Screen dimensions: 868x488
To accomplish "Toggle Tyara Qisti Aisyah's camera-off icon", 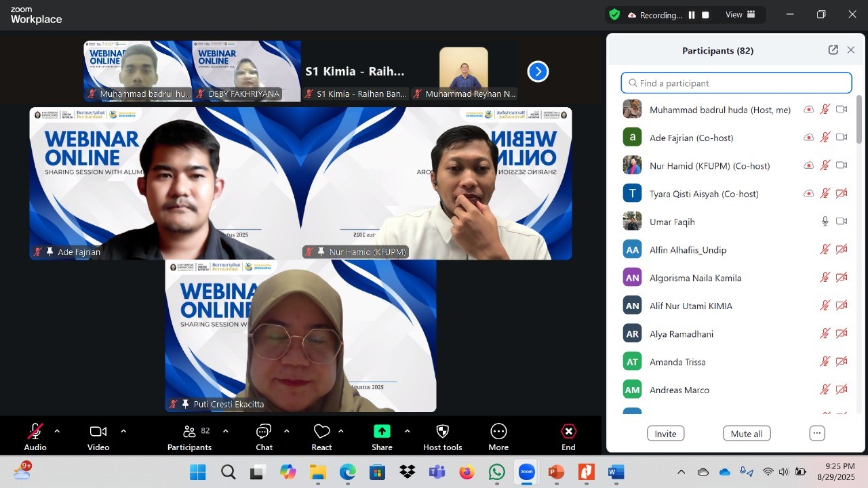I will (x=842, y=193).
